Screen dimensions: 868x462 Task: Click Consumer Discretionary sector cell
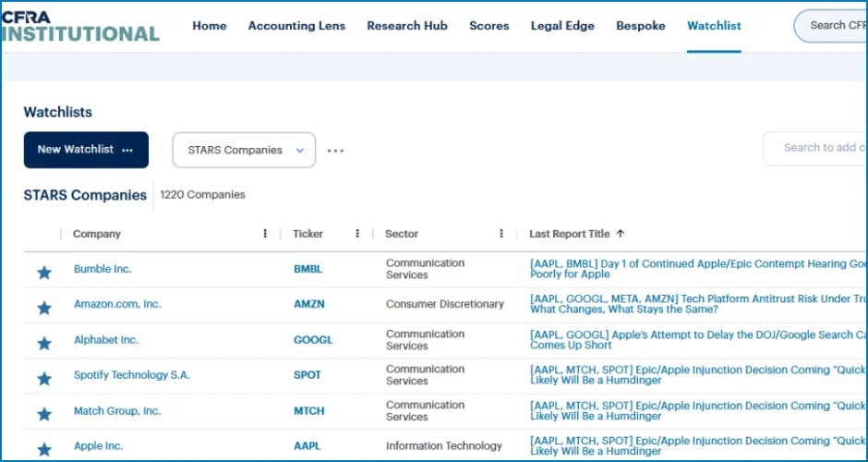coord(445,304)
